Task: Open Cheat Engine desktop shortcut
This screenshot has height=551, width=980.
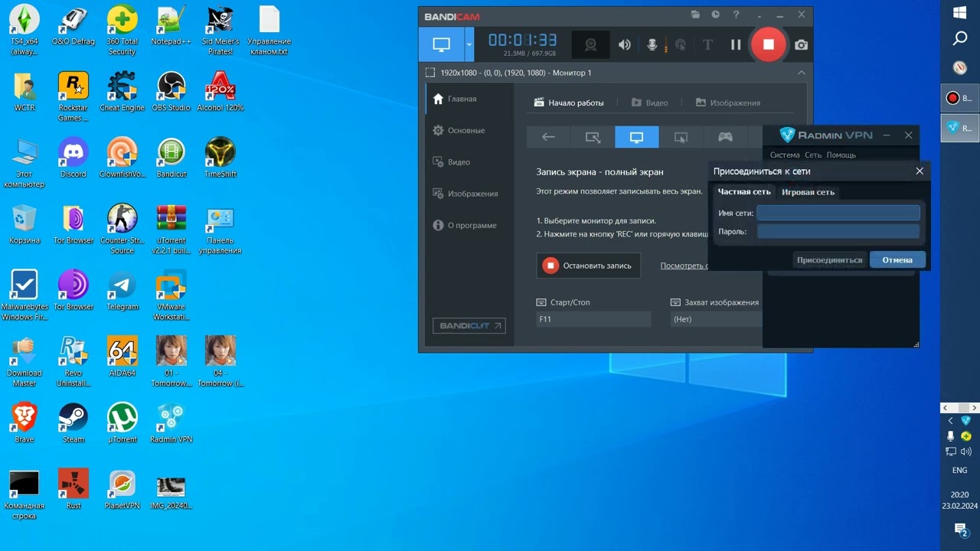Action: (x=122, y=92)
